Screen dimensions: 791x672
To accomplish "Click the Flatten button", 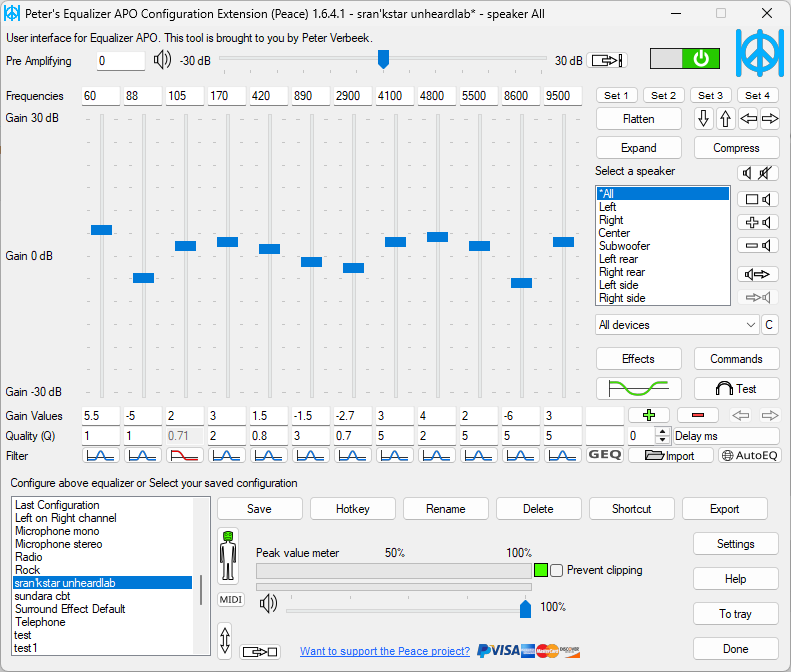I will pyautogui.click(x=639, y=119).
